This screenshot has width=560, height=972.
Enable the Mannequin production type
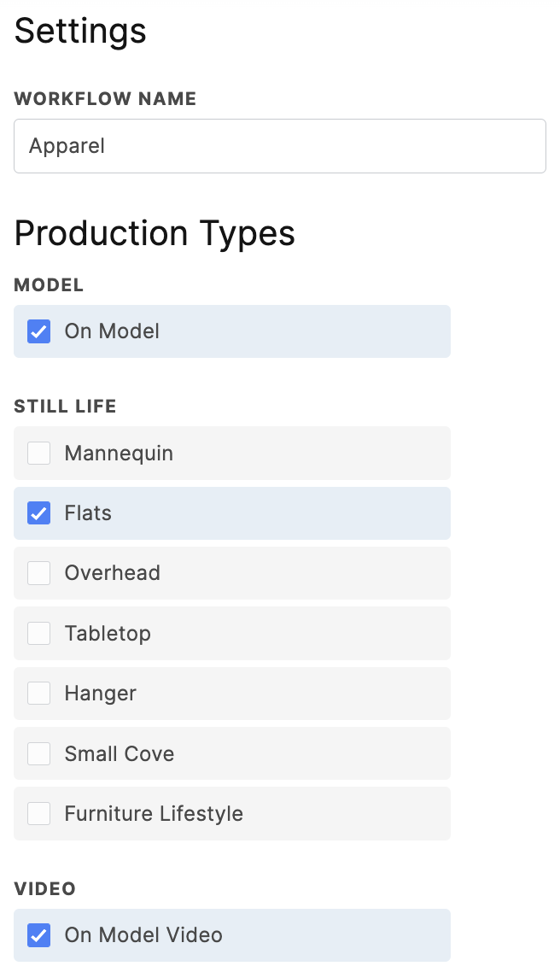click(38, 453)
